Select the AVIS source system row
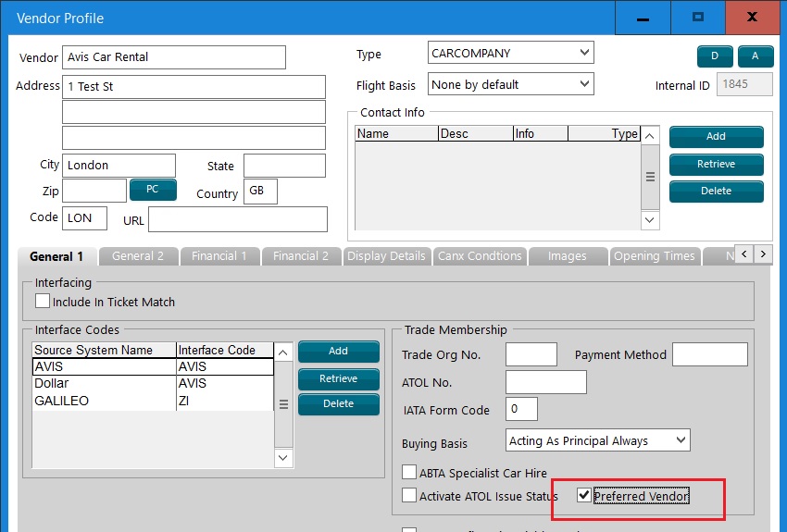The image size is (787, 532). point(153,367)
